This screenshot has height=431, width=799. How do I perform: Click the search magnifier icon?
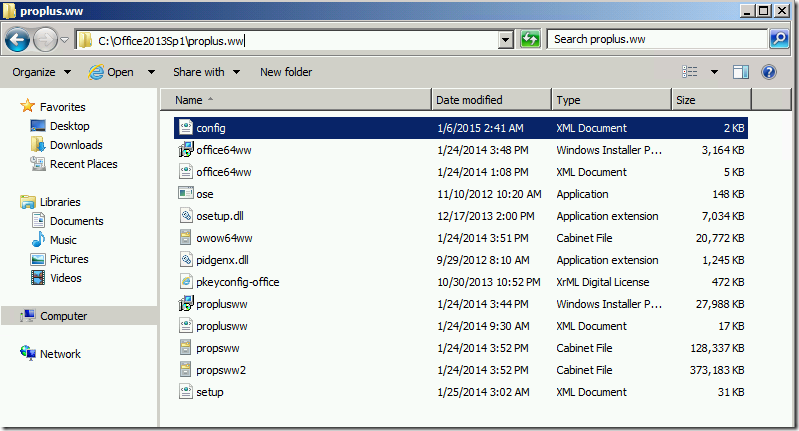click(779, 39)
